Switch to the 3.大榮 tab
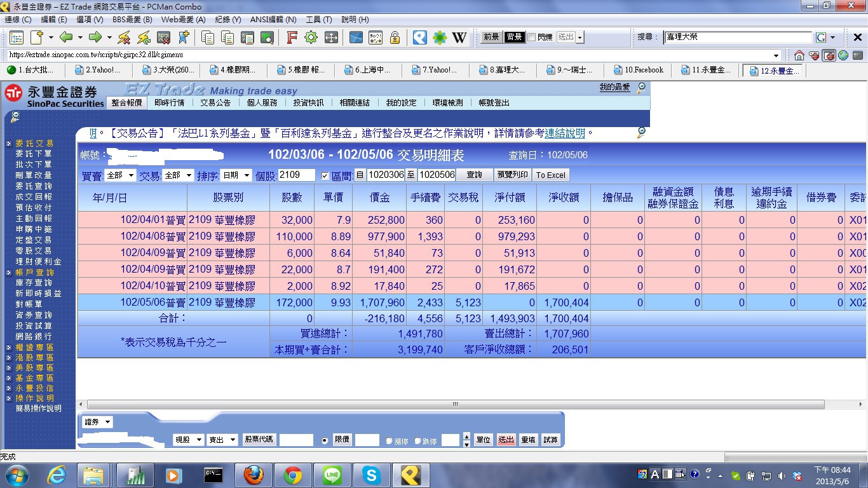The width and height of the screenshot is (868, 488). tap(167, 70)
